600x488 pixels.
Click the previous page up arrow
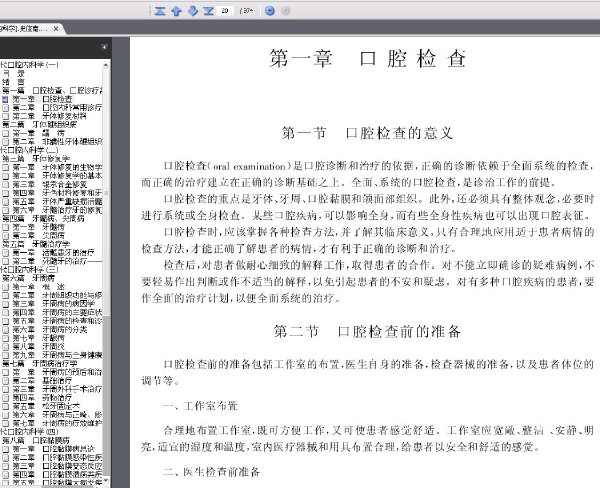177,11
